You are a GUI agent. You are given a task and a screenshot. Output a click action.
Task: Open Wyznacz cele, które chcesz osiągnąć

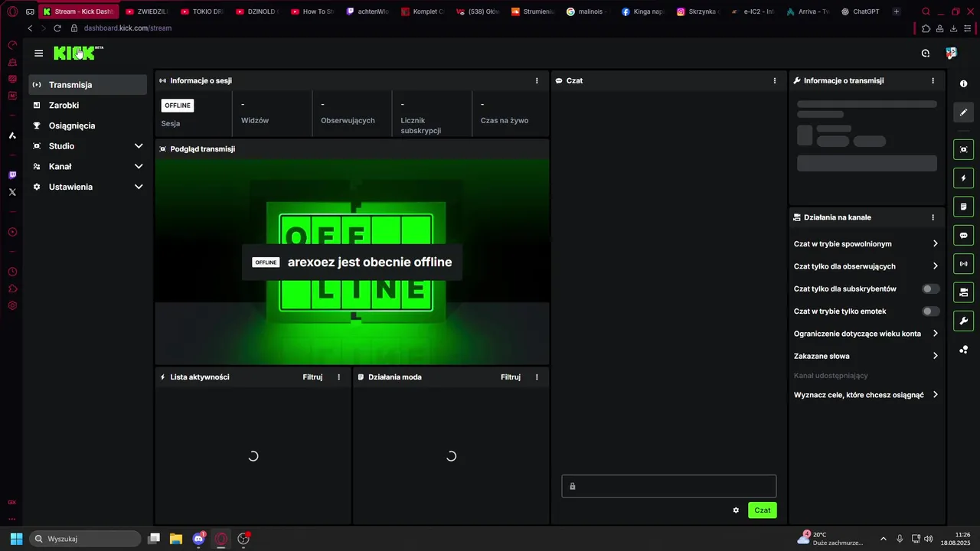(866, 395)
